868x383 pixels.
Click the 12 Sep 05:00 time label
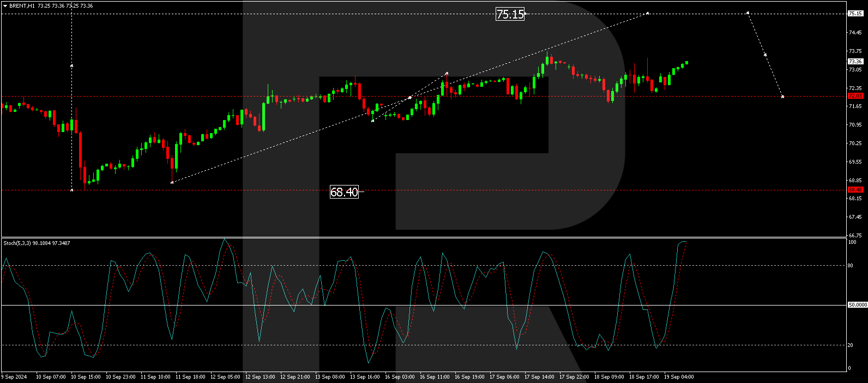point(225,377)
